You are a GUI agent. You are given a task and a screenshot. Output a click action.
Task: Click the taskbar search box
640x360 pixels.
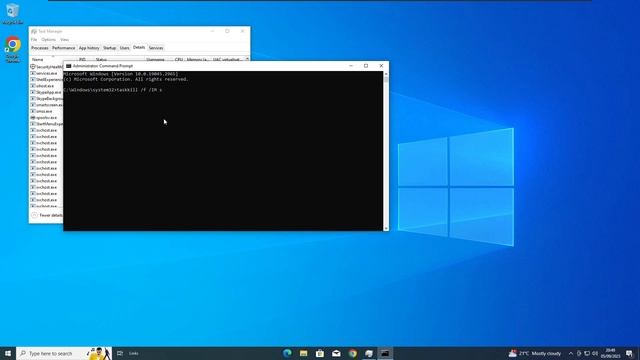point(64,353)
